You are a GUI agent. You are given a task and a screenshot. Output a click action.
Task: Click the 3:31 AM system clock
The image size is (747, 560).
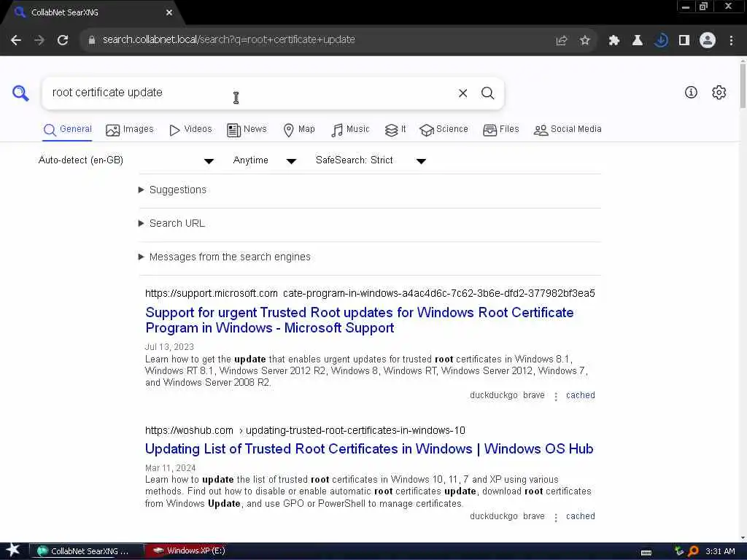pos(720,551)
